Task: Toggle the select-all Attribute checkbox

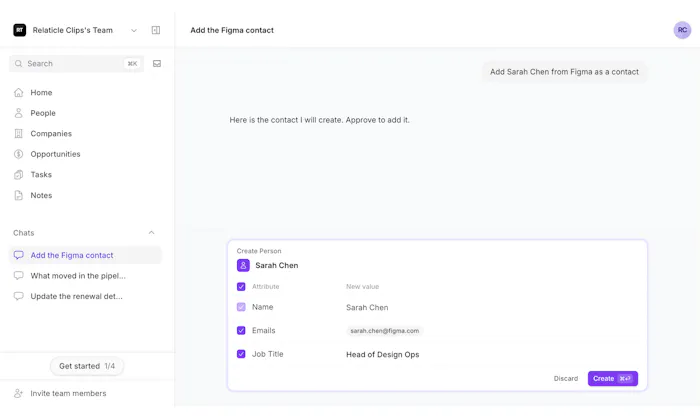Action: [241, 286]
